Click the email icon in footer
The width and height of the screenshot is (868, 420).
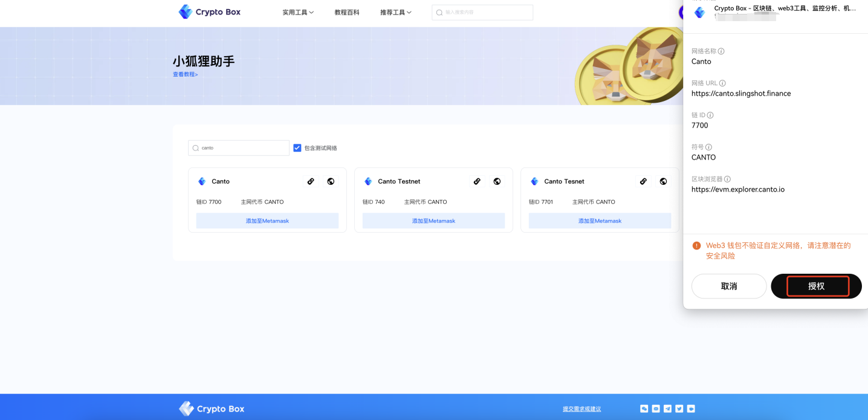tap(656, 409)
